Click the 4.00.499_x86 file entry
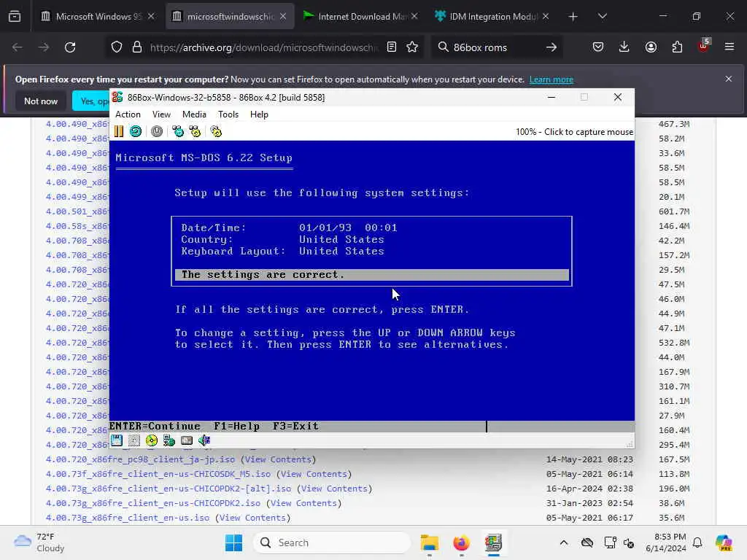 [77, 197]
